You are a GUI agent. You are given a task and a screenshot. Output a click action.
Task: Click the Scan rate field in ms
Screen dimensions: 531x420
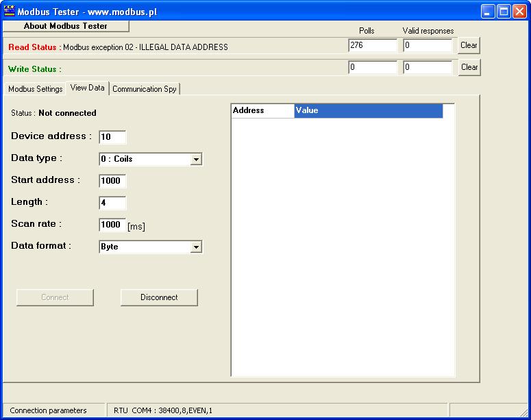[112, 225]
